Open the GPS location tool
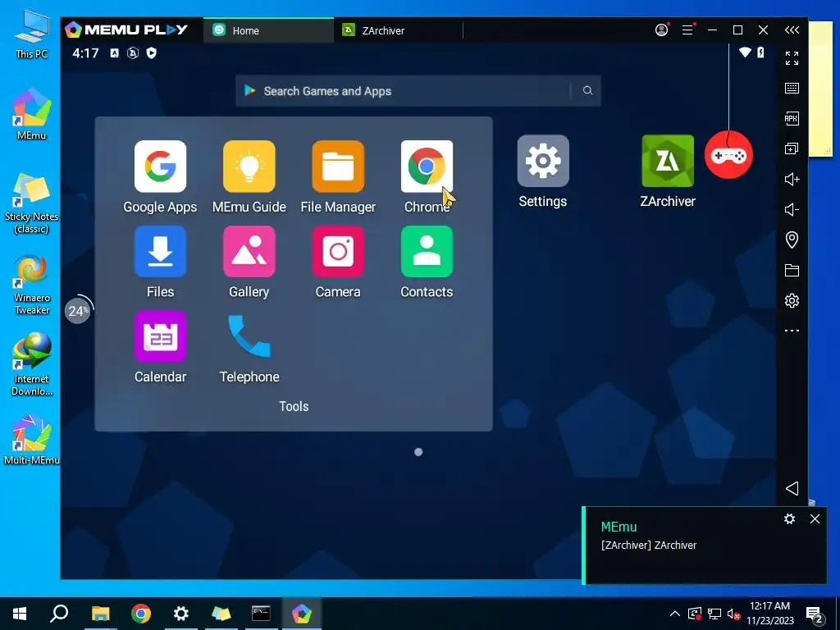840x630 pixels. [792, 240]
